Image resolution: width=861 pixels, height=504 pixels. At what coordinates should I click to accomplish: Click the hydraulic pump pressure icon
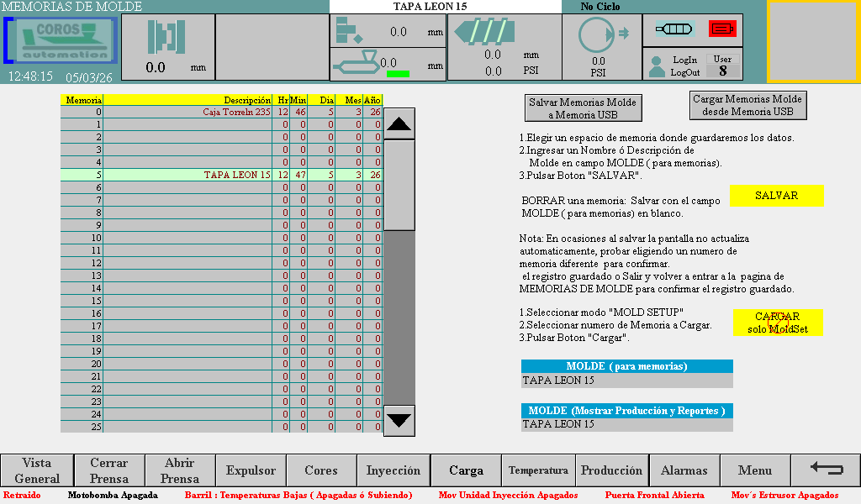pyautogui.click(x=598, y=34)
